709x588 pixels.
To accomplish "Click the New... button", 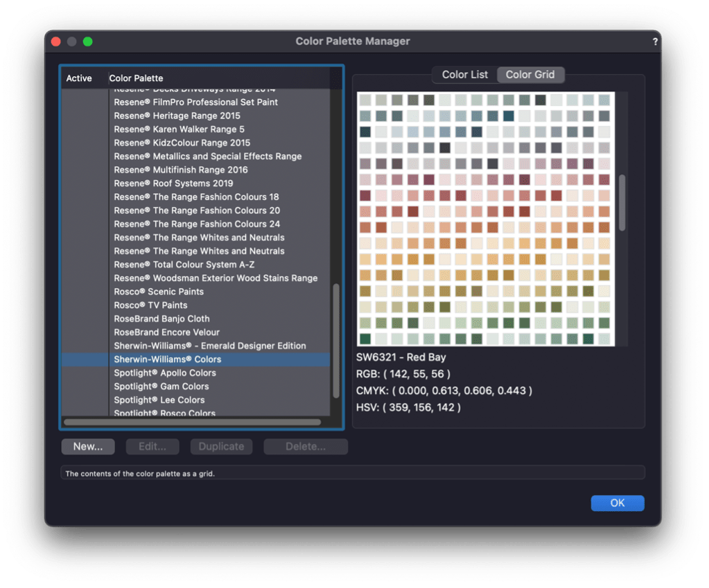I will [x=88, y=447].
